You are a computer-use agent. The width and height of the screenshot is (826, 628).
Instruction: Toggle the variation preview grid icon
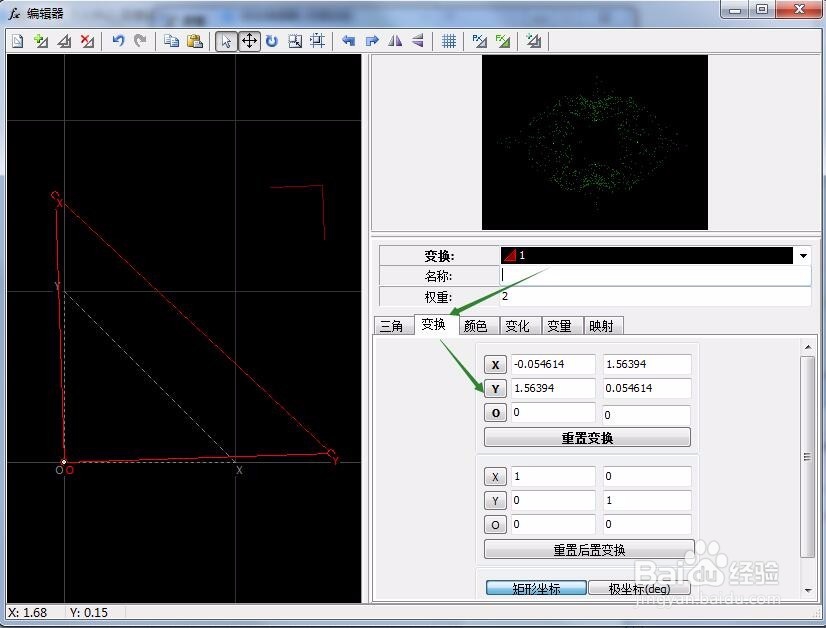[x=449, y=41]
